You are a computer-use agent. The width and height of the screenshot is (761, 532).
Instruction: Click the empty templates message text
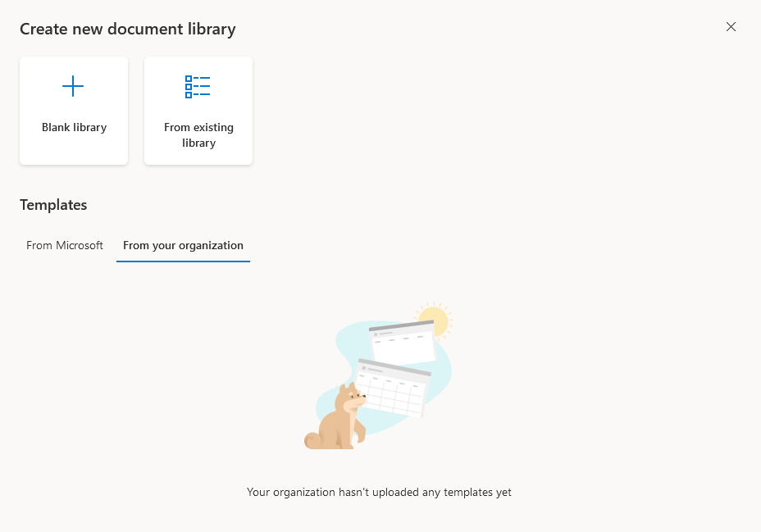click(x=379, y=492)
